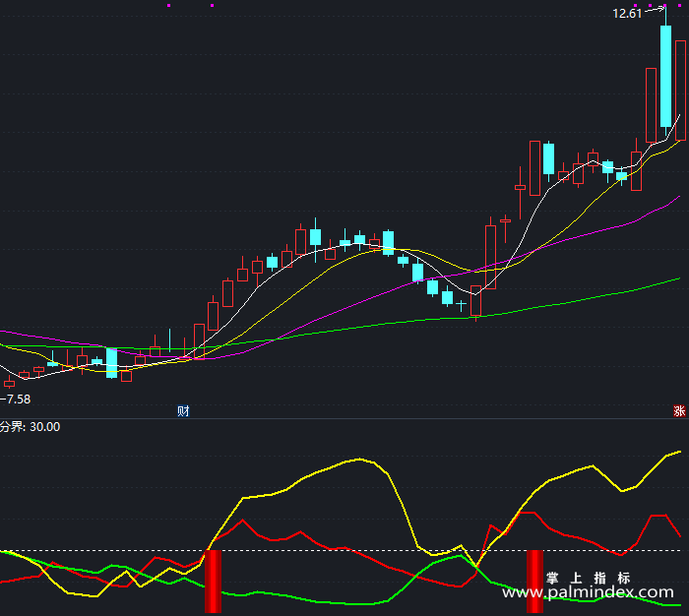The height and width of the screenshot is (616, 689).
Task: Select the 12.61 high price label
Action: [627, 14]
